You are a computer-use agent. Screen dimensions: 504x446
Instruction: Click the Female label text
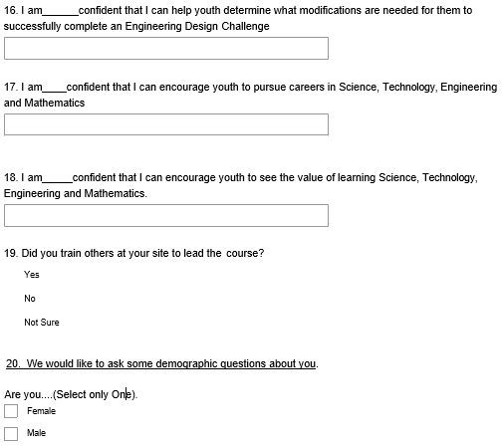point(41,411)
